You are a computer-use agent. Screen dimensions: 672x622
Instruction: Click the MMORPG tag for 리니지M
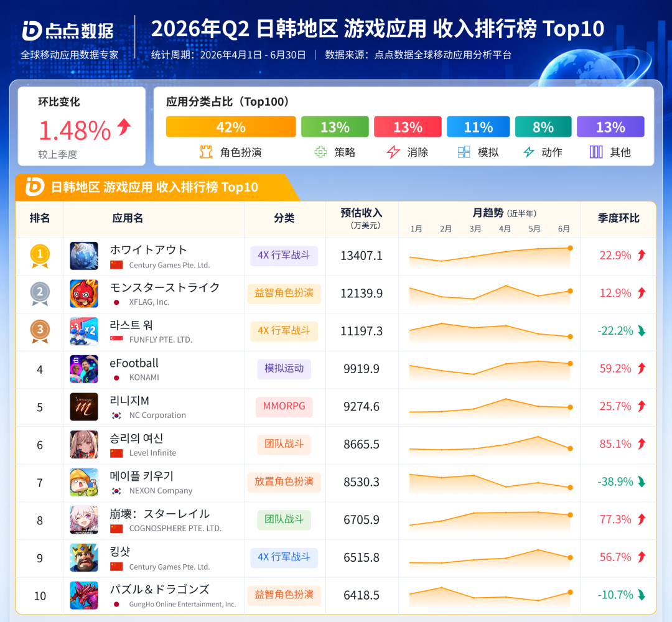(x=284, y=407)
